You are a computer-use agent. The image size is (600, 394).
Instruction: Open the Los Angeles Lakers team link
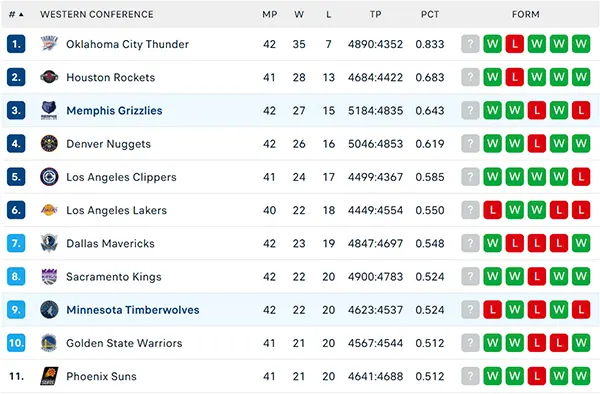pos(116,210)
